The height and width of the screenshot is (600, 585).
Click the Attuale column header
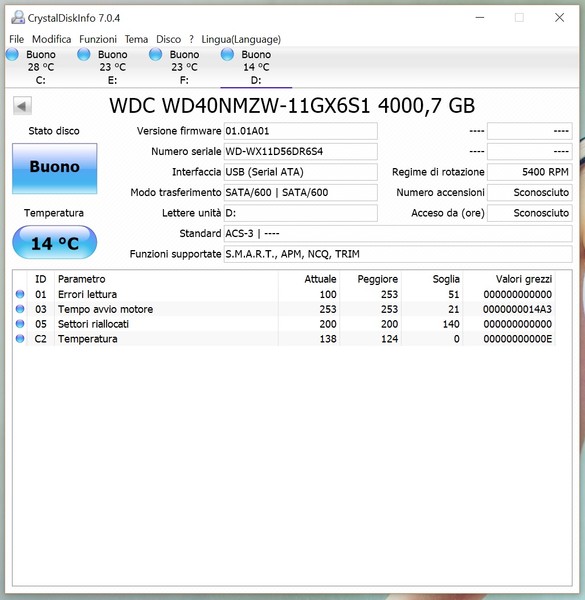coord(309,279)
